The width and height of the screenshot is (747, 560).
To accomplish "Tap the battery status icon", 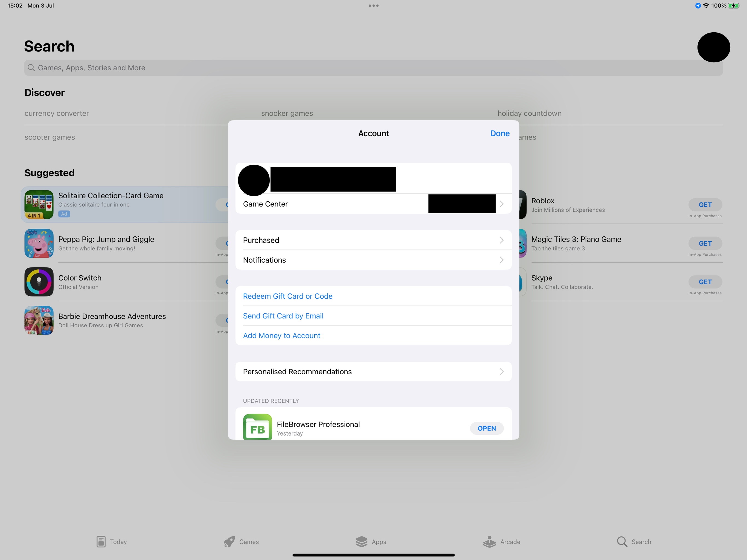I will tap(734, 5).
